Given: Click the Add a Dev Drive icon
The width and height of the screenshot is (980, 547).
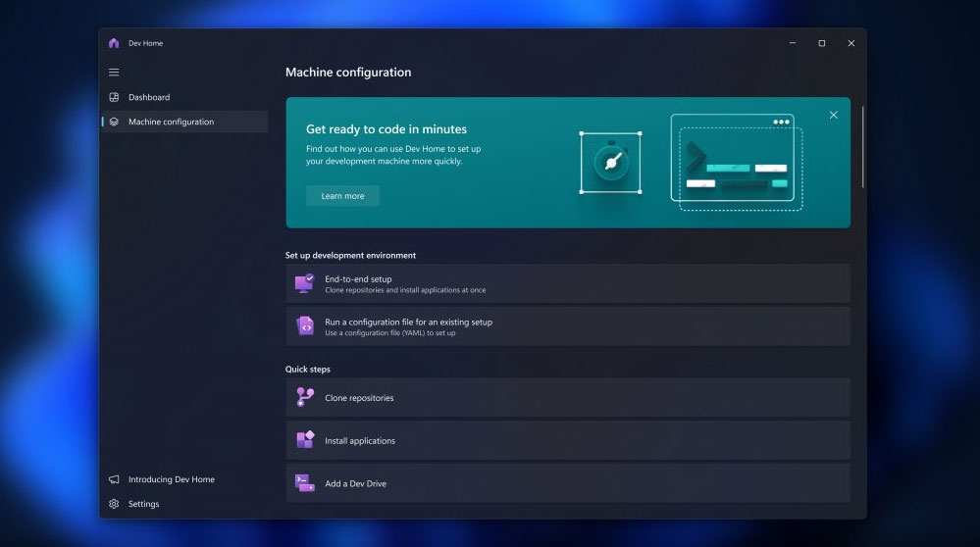Looking at the screenshot, I should [305, 482].
